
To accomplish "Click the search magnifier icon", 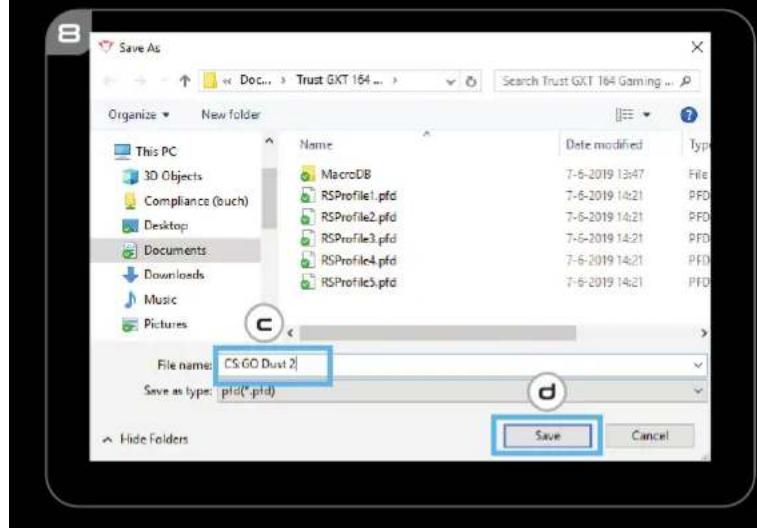I will (x=686, y=81).
